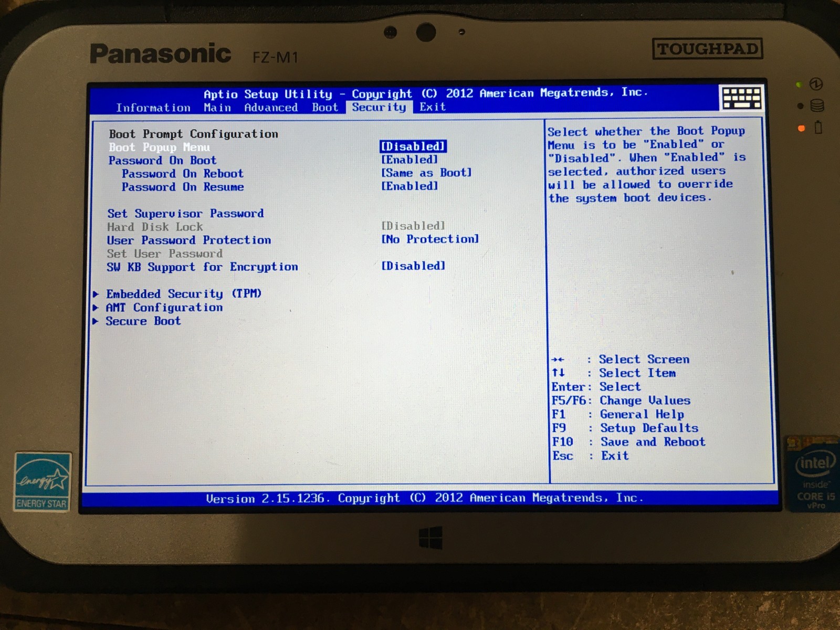Open AMT Configuration submenu
840x630 pixels.
coord(164,308)
